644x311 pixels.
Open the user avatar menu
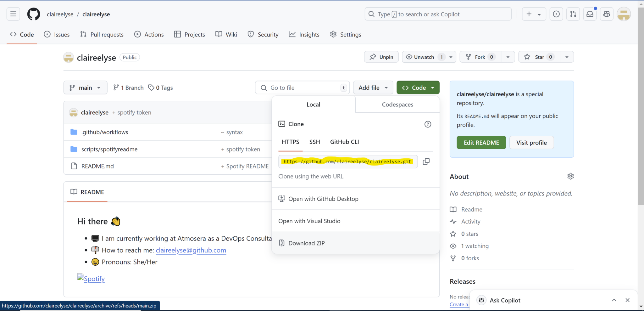pos(624,14)
